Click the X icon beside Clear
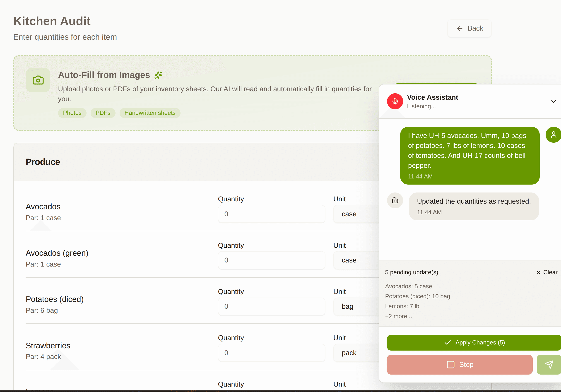 (538, 272)
